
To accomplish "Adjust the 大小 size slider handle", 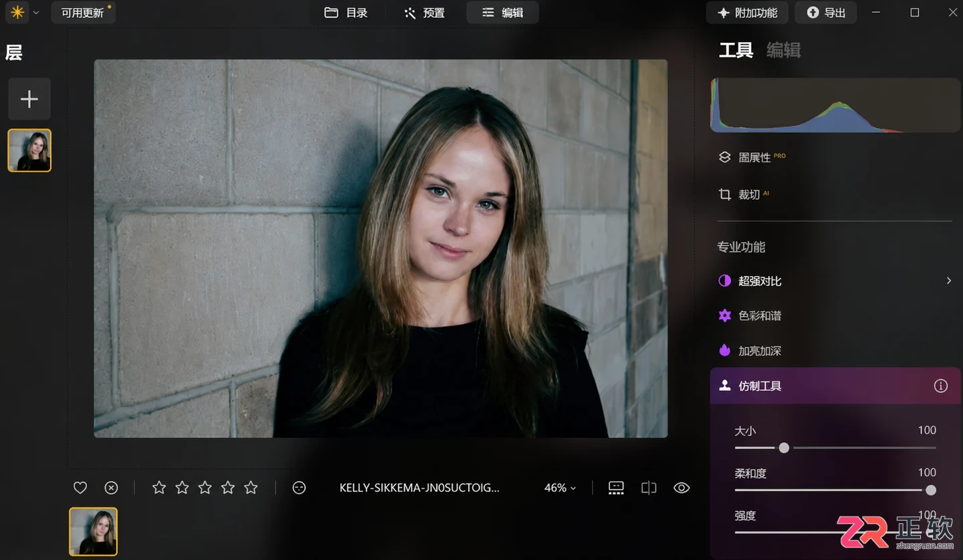I will tap(784, 448).
